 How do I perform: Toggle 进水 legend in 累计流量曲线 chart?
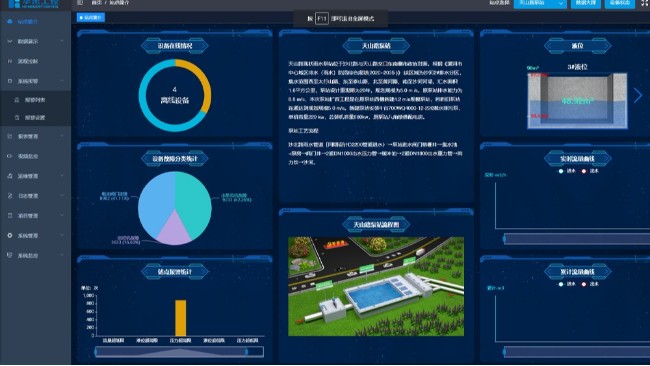point(567,284)
